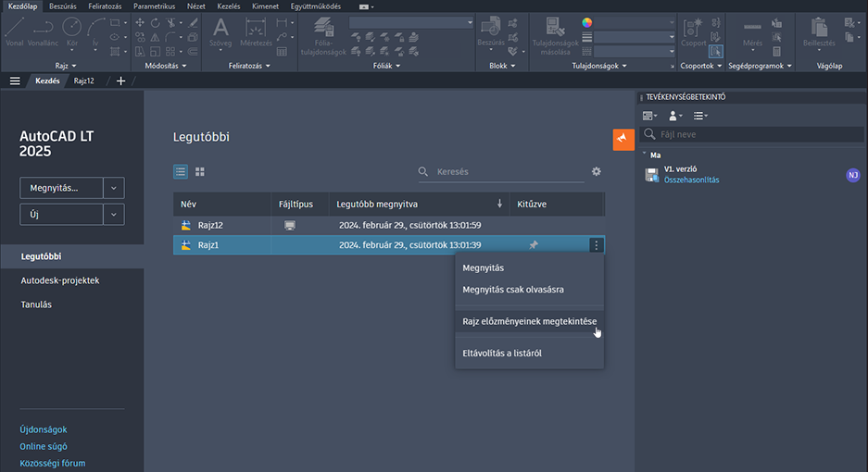Choose Rajz előzményeinek megtekintése
Viewport: 868px width, 472px height.
pos(529,321)
